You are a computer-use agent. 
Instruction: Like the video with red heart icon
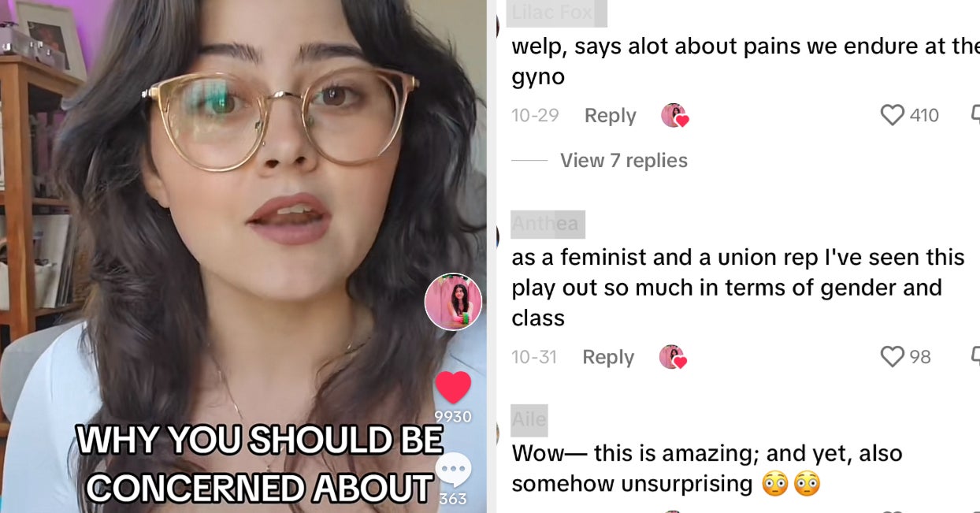[x=453, y=388]
